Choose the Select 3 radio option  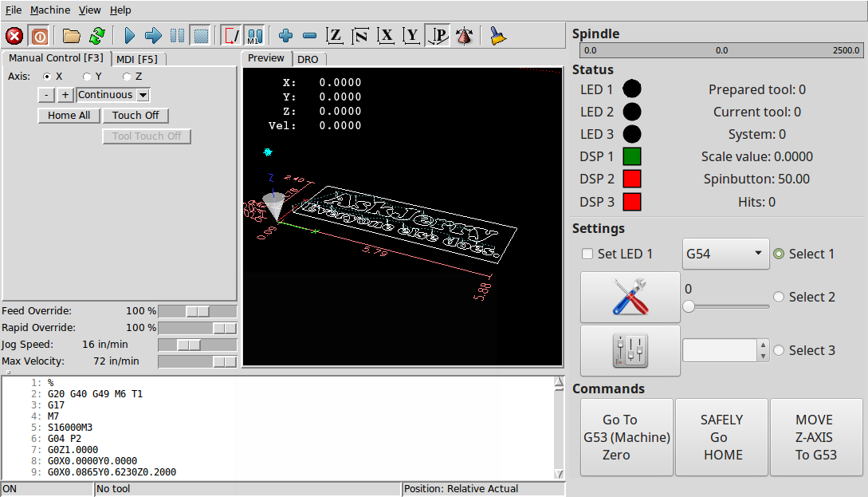coord(779,350)
